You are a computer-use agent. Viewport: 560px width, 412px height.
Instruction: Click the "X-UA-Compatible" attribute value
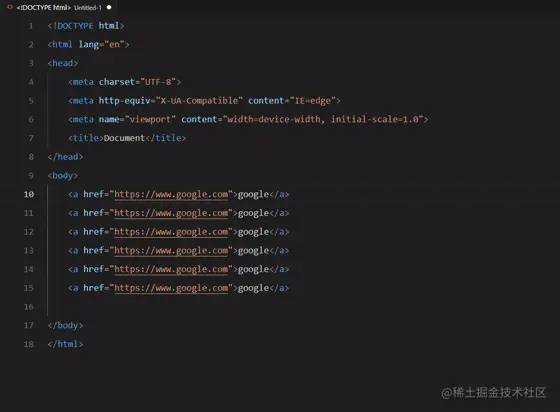tap(199, 101)
